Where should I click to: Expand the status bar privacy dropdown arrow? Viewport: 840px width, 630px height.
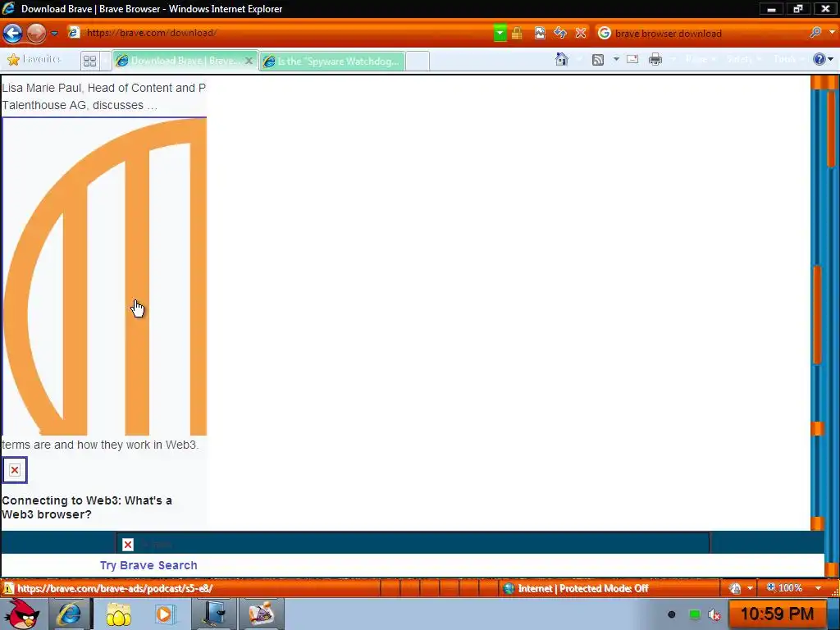(x=750, y=588)
